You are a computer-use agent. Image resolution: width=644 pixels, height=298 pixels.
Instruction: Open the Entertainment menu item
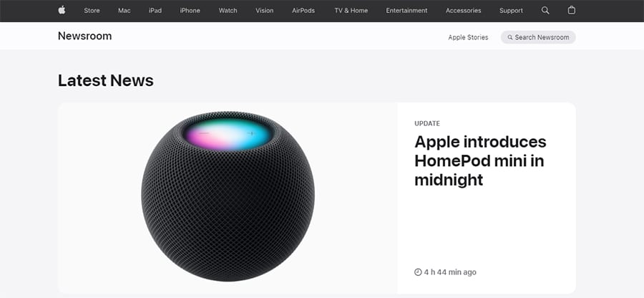click(x=406, y=11)
